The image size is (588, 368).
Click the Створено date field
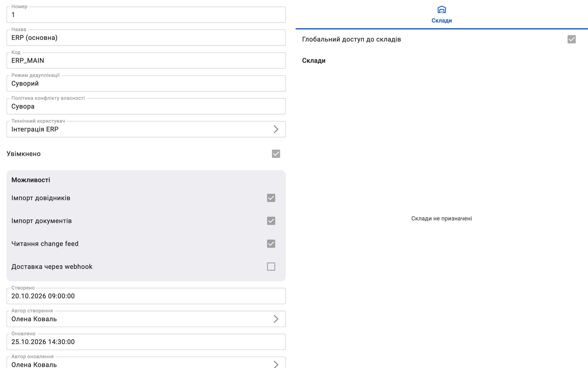point(146,296)
